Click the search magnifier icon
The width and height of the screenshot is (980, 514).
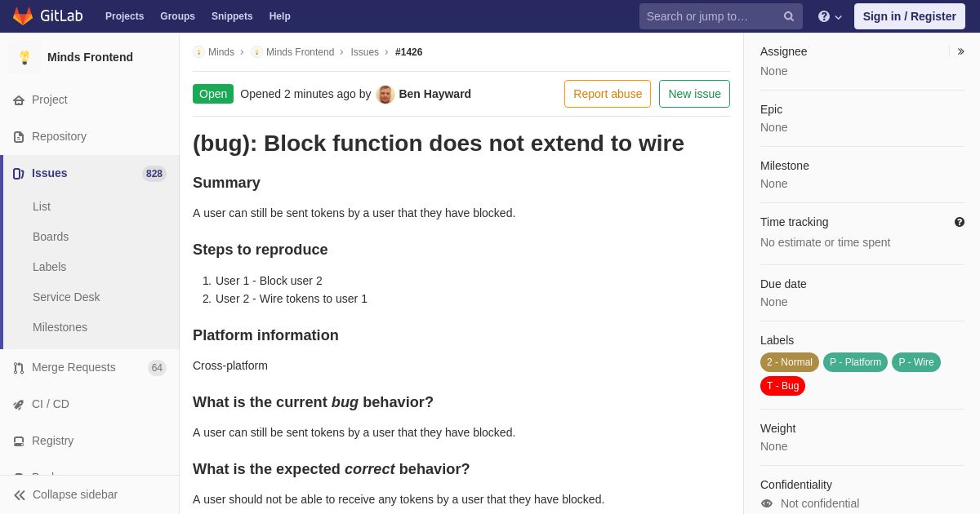point(788,16)
